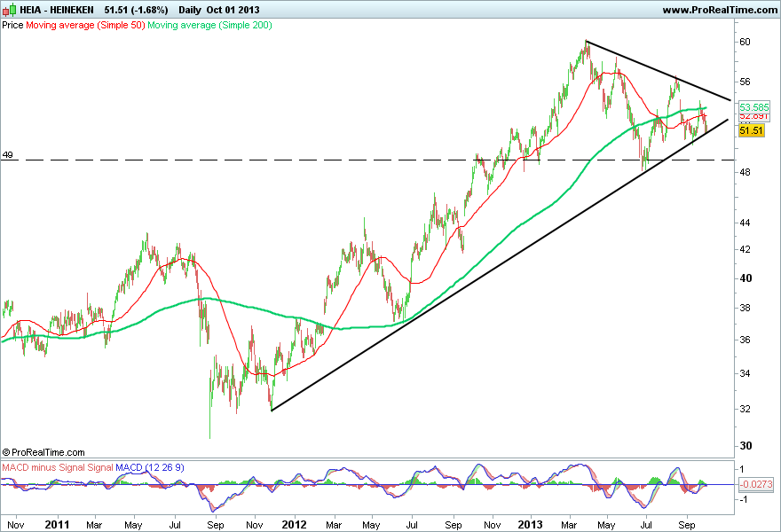The width and height of the screenshot is (781, 532).
Task: Click the 44 price axis label
Action: click(745, 223)
